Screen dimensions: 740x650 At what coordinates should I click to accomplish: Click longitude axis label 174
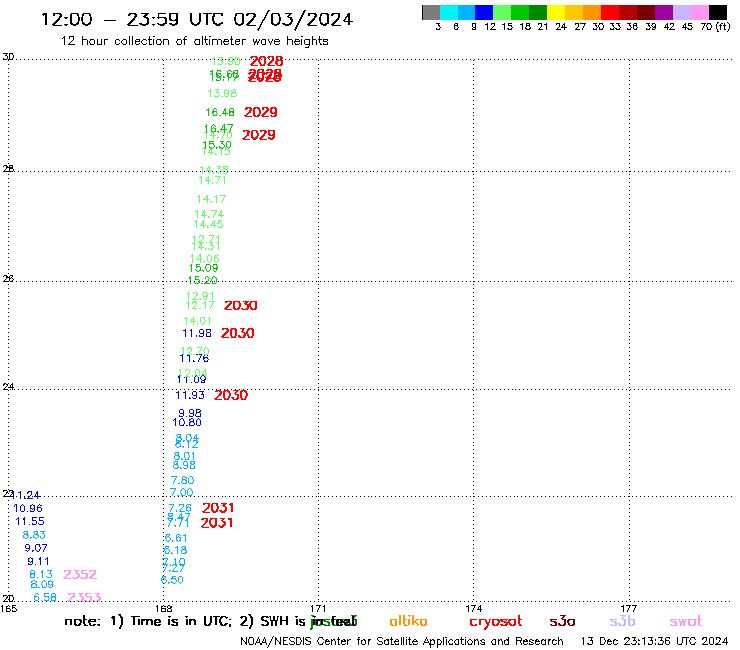click(x=473, y=609)
